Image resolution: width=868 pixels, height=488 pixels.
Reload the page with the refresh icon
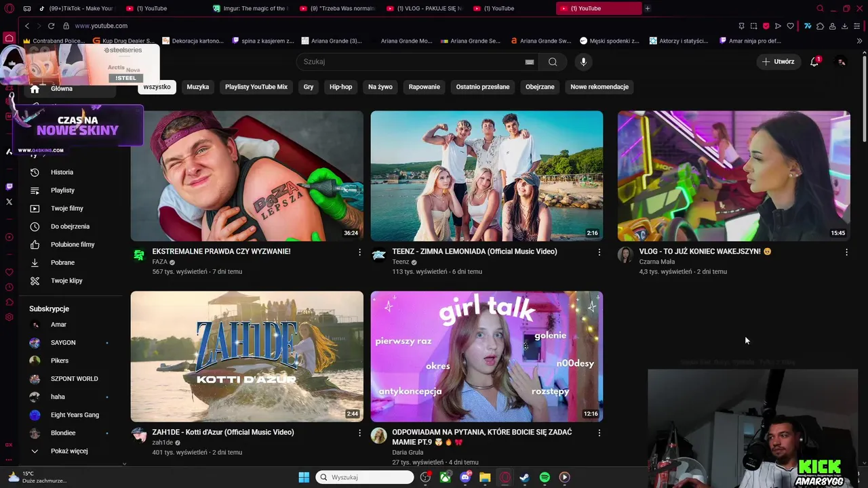51,26
